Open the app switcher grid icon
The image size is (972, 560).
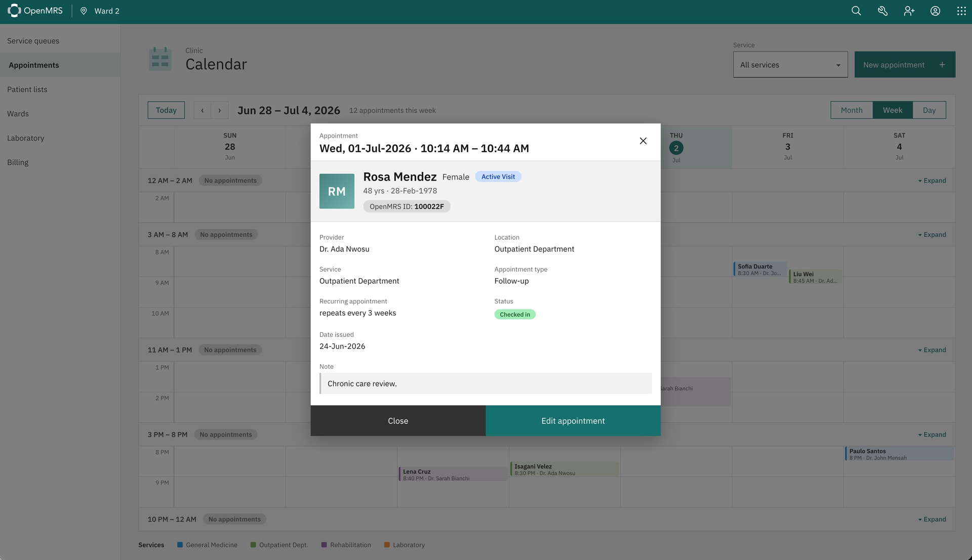pyautogui.click(x=961, y=11)
